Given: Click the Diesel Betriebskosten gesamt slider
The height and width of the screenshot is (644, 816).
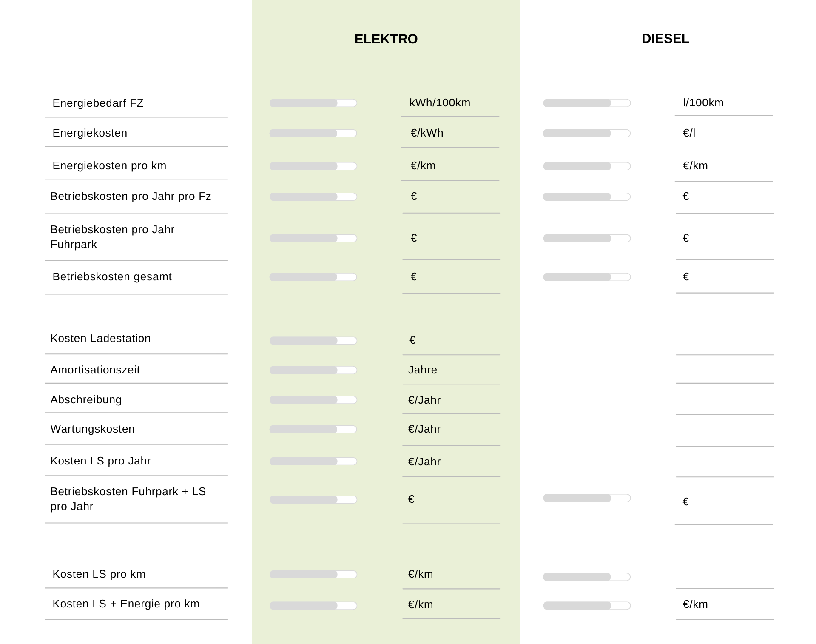Looking at the screenshot, I should (x=587, y=277).
